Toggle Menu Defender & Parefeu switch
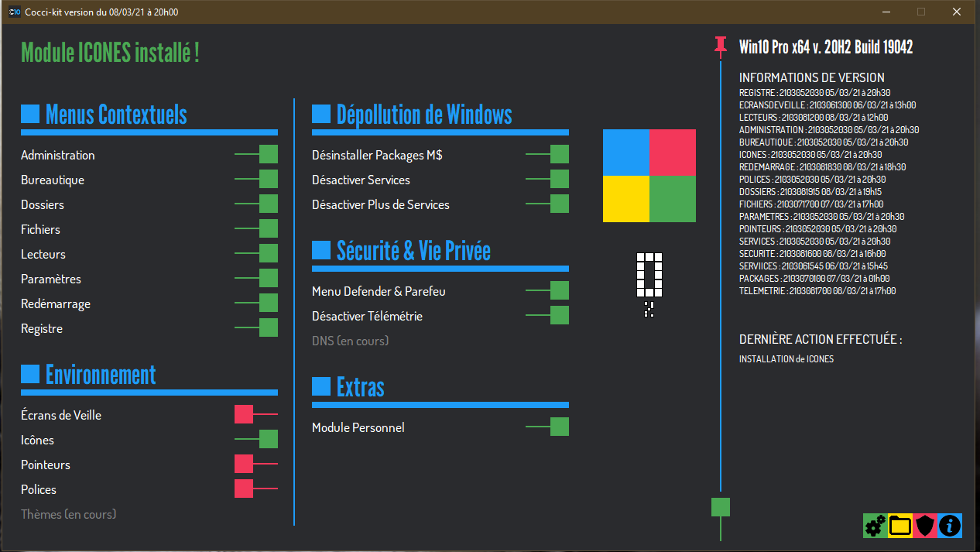Image resolution: width=980 pixels, height=552 pixels. click(547, 290)
